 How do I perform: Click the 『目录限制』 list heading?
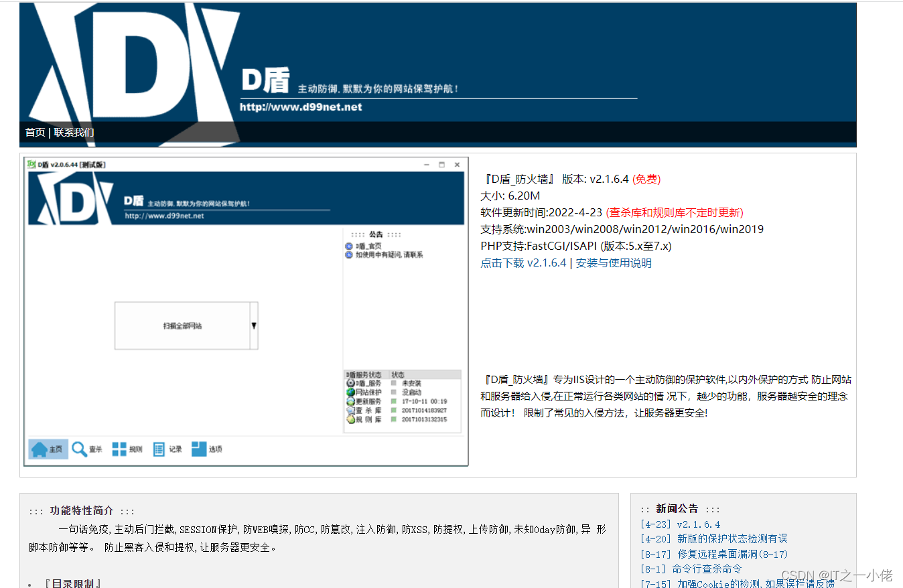click(x=72, y=583)
